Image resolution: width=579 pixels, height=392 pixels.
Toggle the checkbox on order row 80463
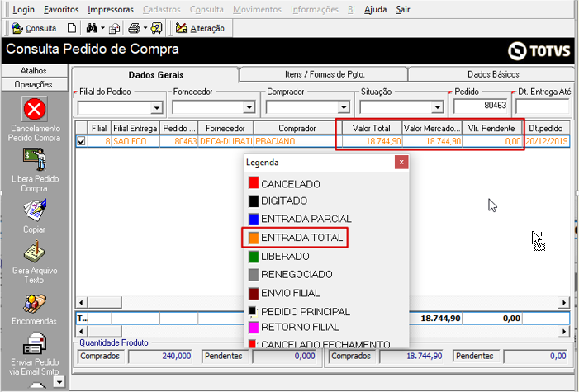tap(81, 141)
